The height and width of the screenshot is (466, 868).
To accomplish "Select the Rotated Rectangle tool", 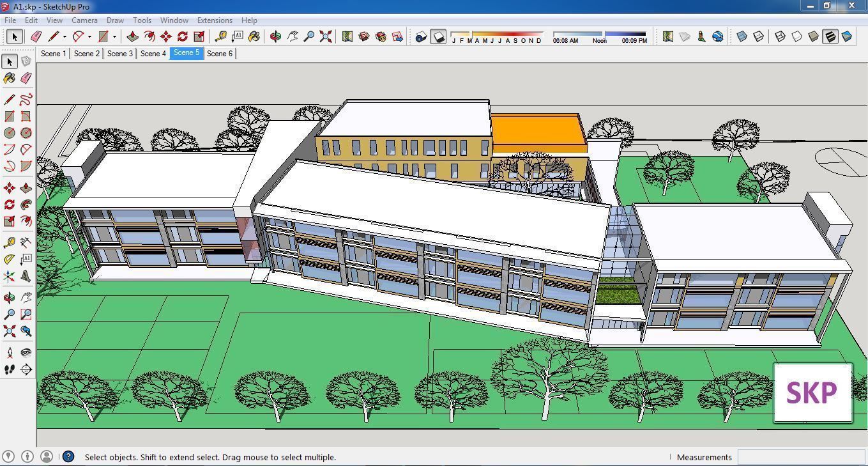I will point(26,116).
